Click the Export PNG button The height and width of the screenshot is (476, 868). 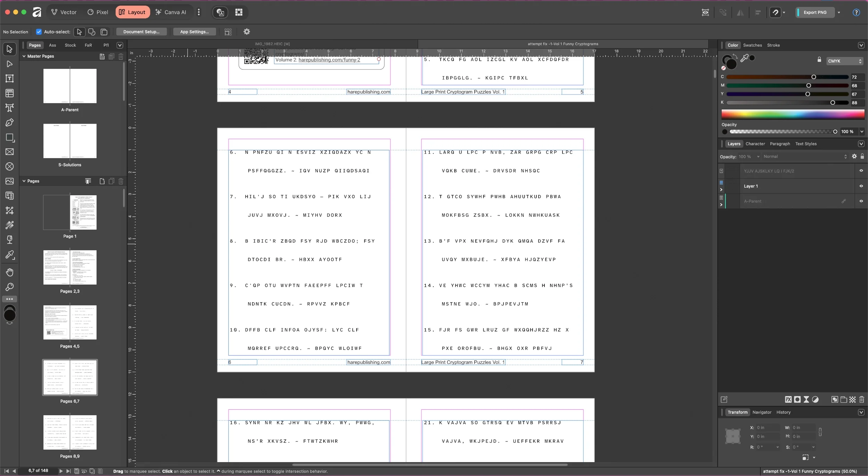click(813, 12)
